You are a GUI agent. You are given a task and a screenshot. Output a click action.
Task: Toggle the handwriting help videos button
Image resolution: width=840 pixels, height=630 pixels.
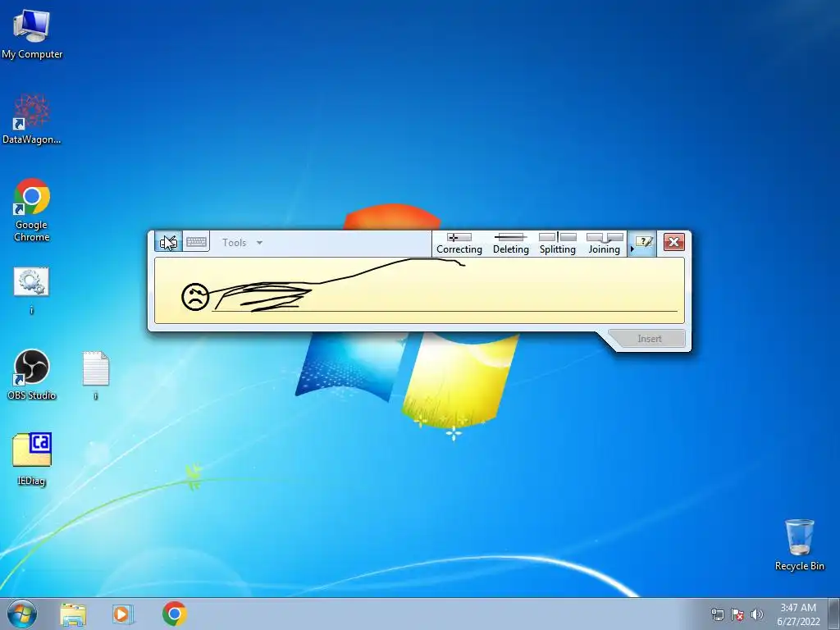(643, 243)
